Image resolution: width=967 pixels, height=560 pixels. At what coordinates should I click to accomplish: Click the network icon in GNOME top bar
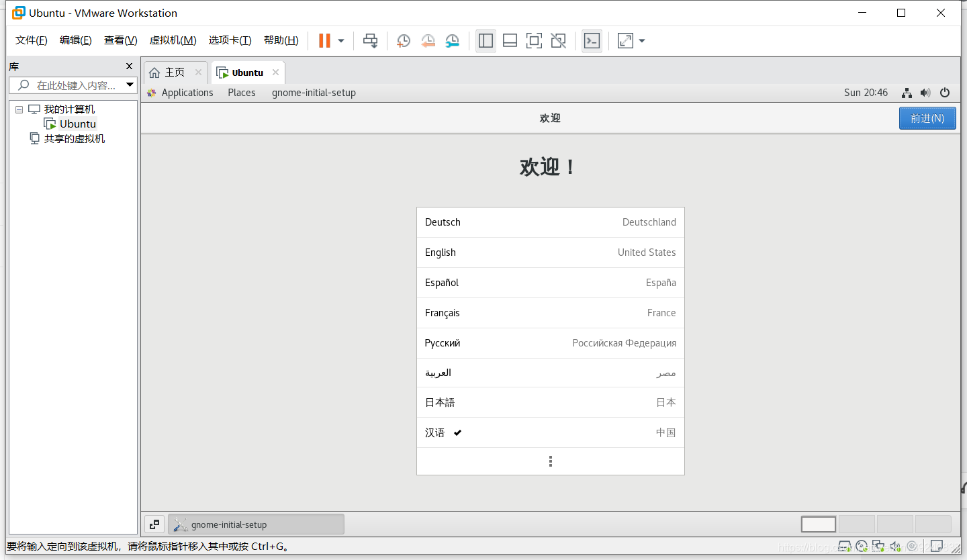click(907, 93)
